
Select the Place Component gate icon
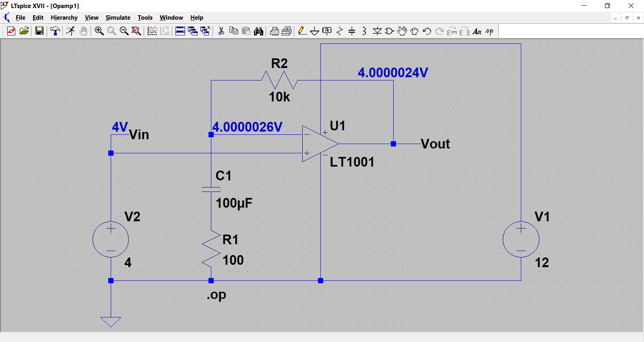click(390, 31)
